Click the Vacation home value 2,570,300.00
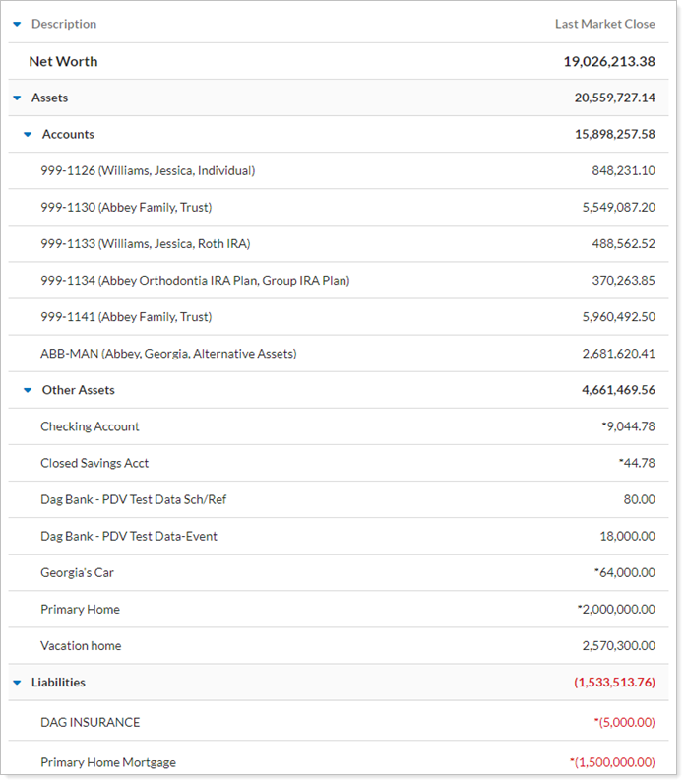Viewport: 686px width, 784px height. (618, 646)
